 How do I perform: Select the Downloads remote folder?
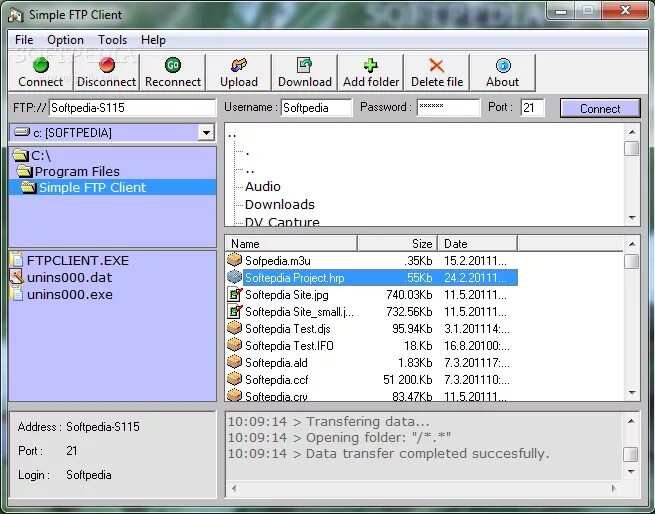[x=280, y=204]
